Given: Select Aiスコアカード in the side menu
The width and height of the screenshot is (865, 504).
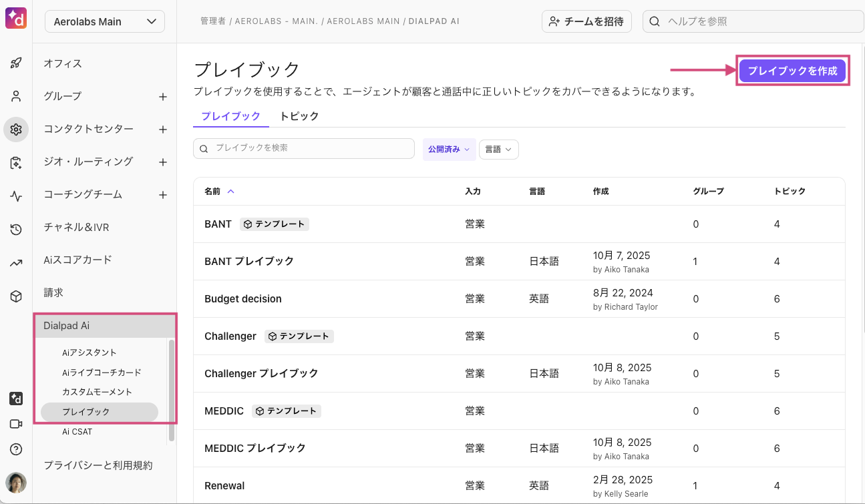Looking at the screenshot, I should 77,260.
